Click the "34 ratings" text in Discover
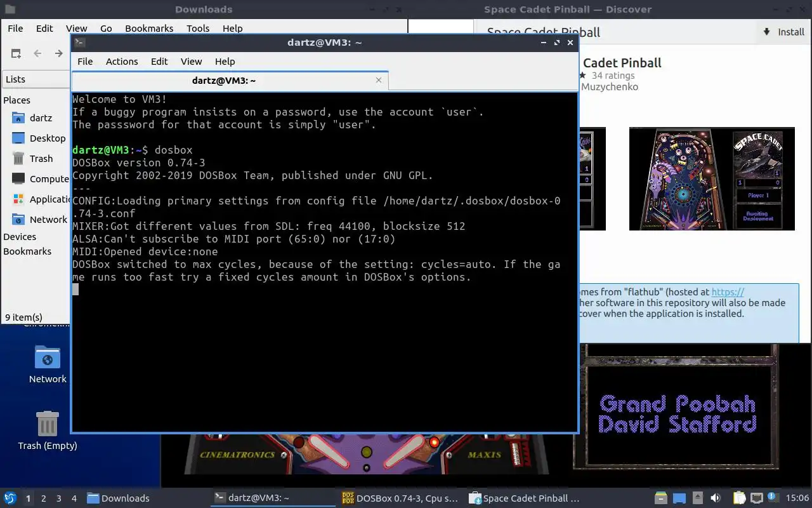Viewport: 812px width, 508px height. 613,76
